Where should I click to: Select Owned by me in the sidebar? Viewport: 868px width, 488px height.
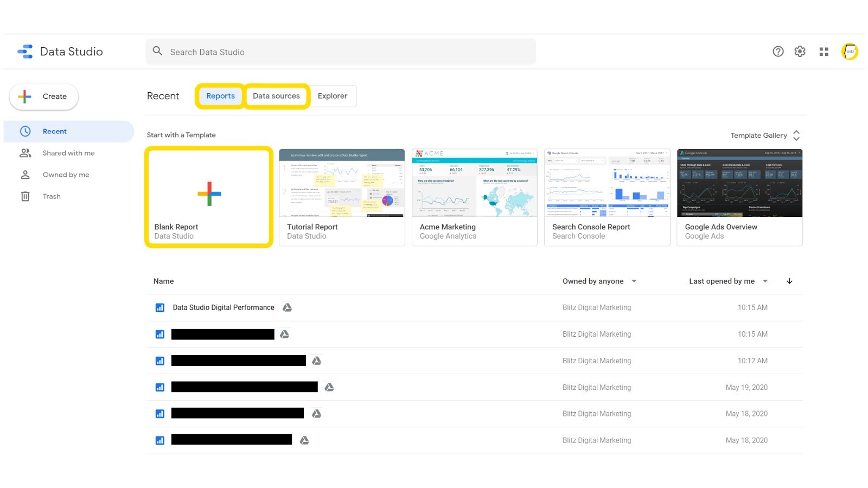coord(69,175)
